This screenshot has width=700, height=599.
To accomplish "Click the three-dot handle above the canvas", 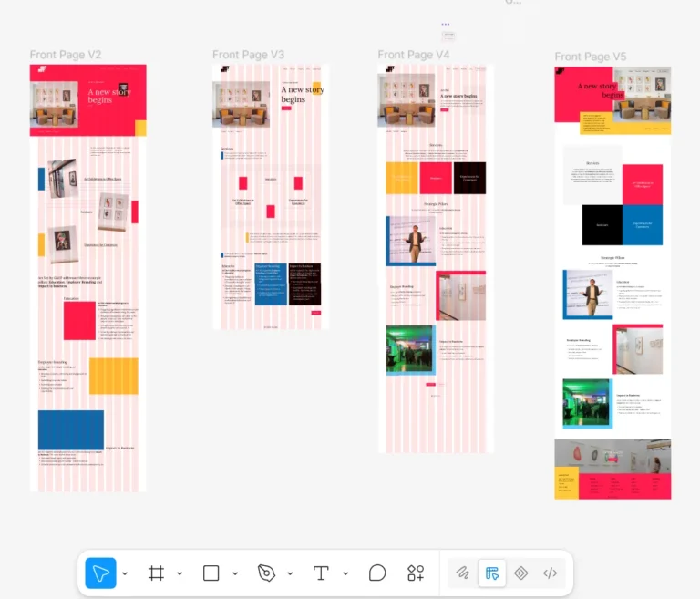I will tap(446, 24).
